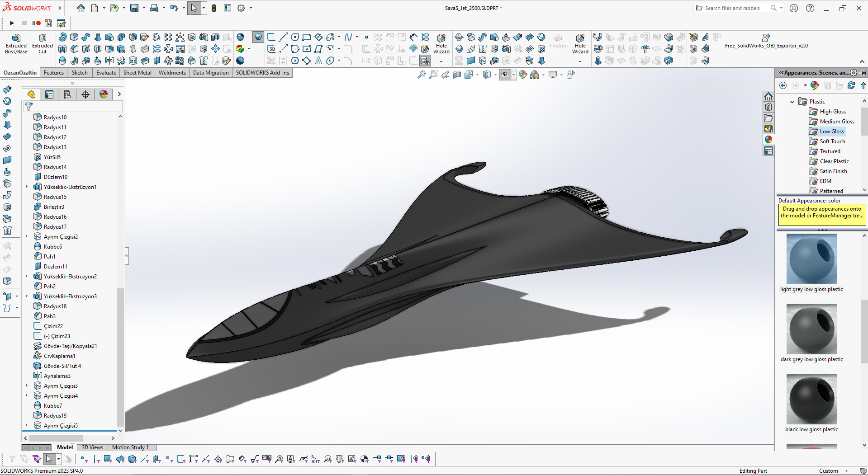Toggle the Hide/Show Items eye control
Image resolution: width=868 pixels, height=475 pixels.
[505, 75]
